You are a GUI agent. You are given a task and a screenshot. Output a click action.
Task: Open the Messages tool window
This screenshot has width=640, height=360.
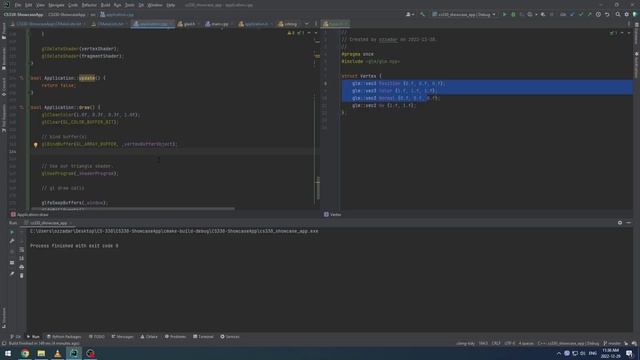click(122, 337)
